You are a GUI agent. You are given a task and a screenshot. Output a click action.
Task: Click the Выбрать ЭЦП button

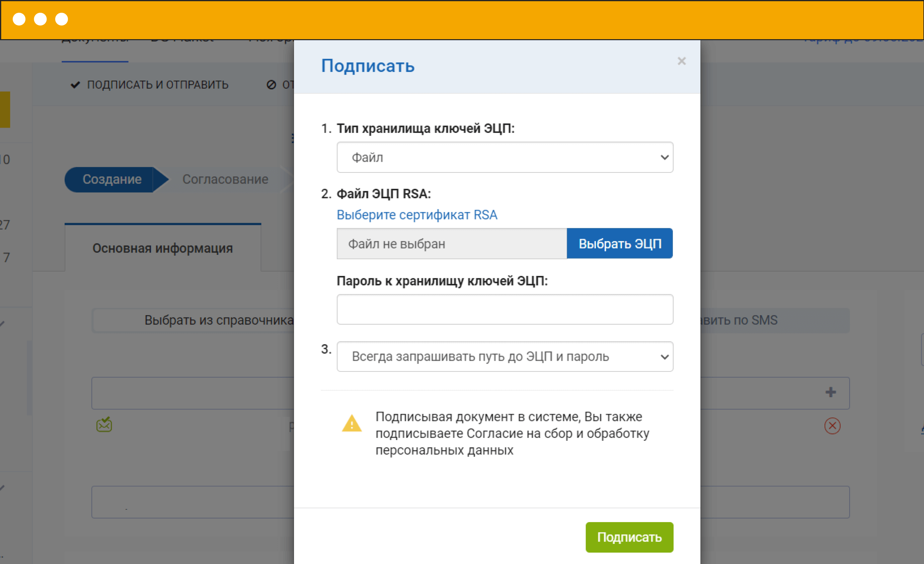pyautogui.click(x=619, y=243)
